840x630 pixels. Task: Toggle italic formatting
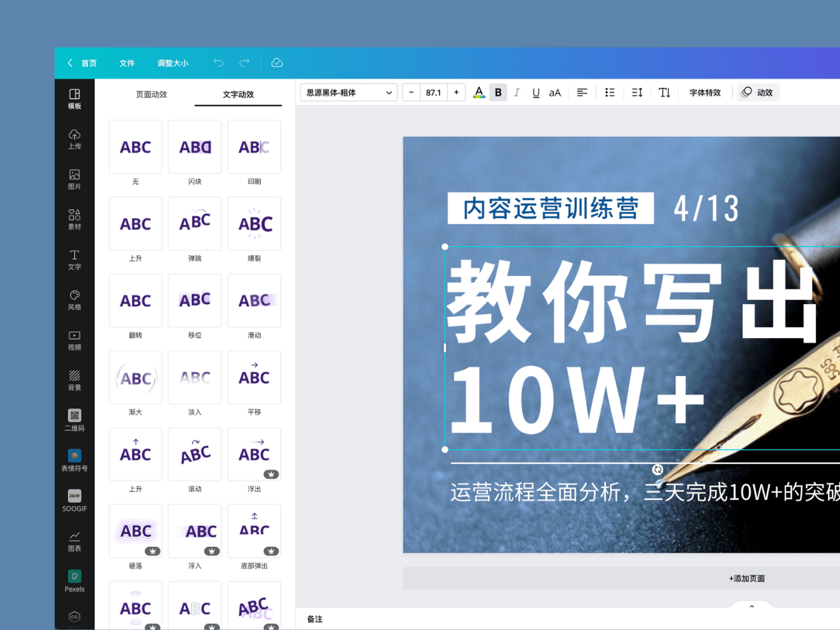point(517,93)
